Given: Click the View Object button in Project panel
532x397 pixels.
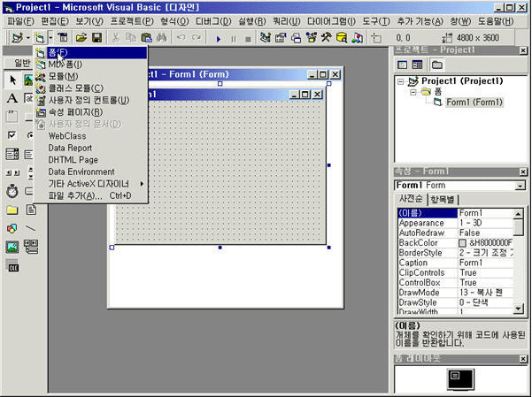Looking at the screenshot, I should [x=417, y=65].
